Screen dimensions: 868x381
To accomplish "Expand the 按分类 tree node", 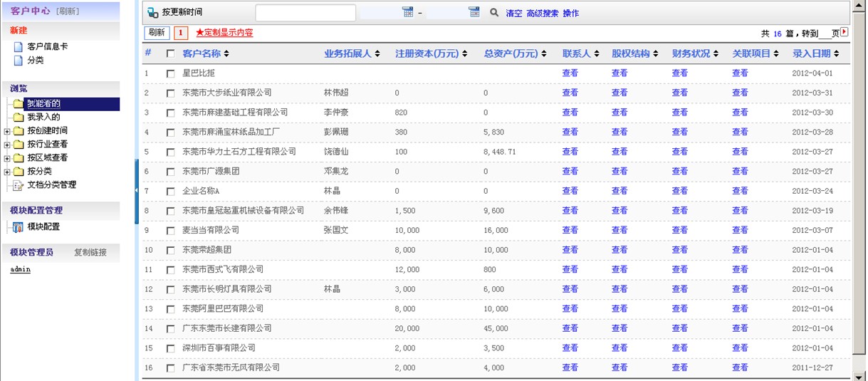I will click(7, 172).
